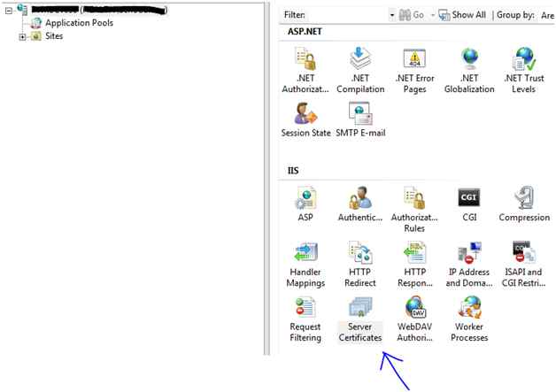Image resolution: width=556 pixels, height=392 pixels.
Task: Click inside the Filter text field
Action: (x=347, y=15)
